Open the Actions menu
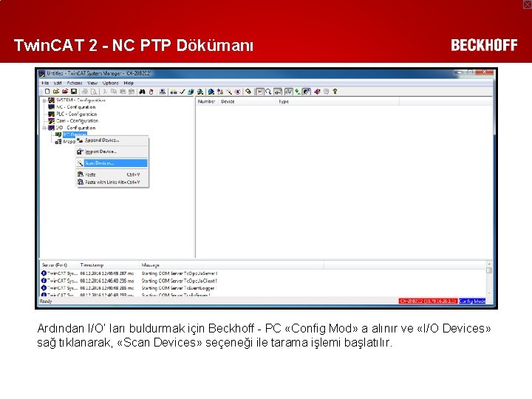Screen dimensions: 532x399 pos(75,83)
